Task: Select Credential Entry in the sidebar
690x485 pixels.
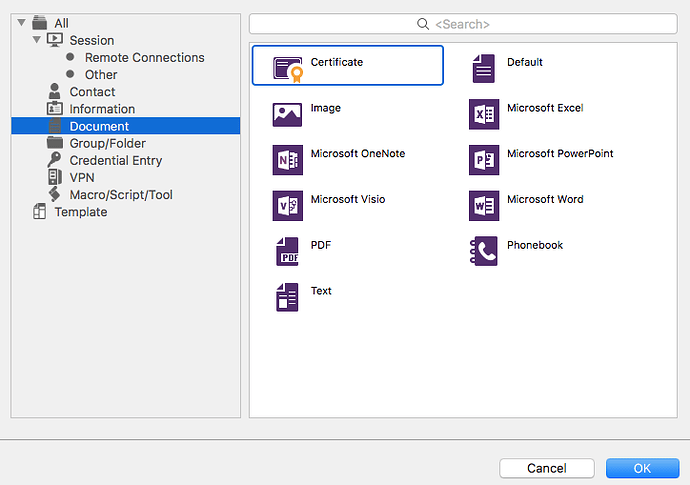Action: click(115, 160)
